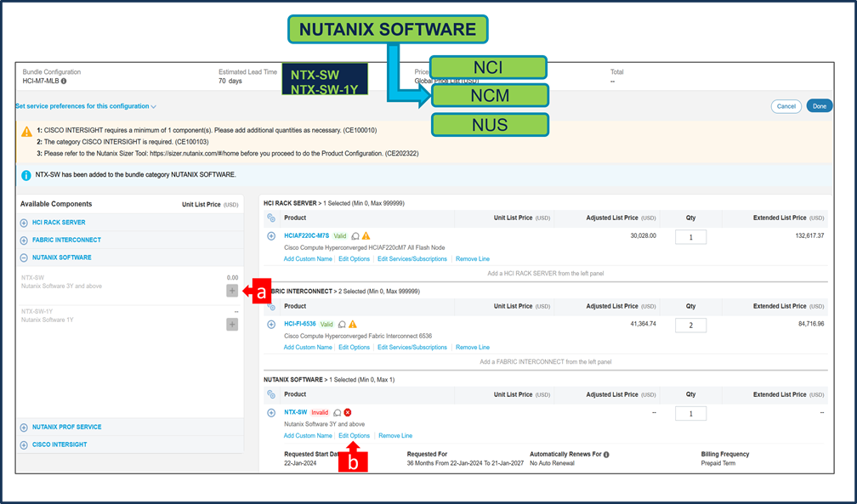The width and height of the screenshot is (857, 504).
Task: Click warning icon beside HCI-FI-6536
Action: point(353,324)
